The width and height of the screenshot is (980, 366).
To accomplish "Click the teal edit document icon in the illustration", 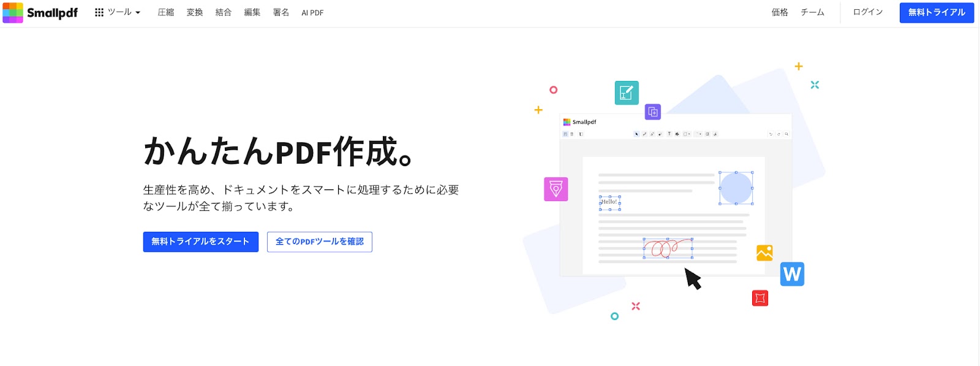I will pos(627,93).
